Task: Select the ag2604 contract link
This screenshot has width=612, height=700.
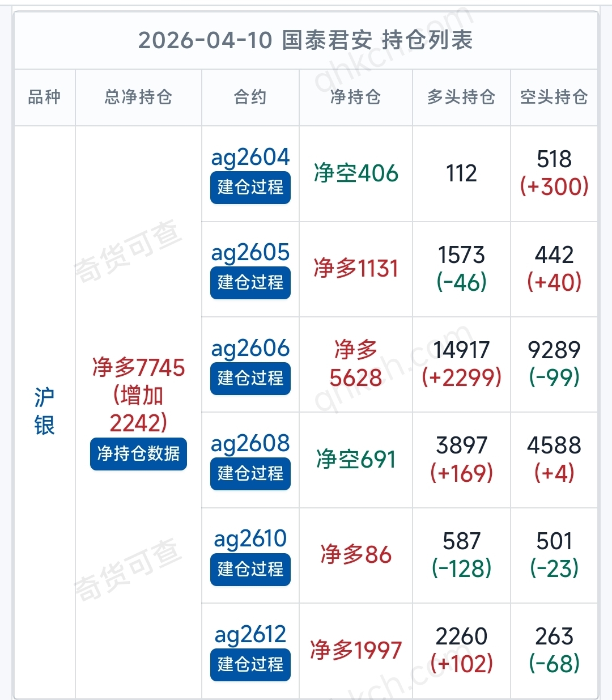Action: pos(250,157)
